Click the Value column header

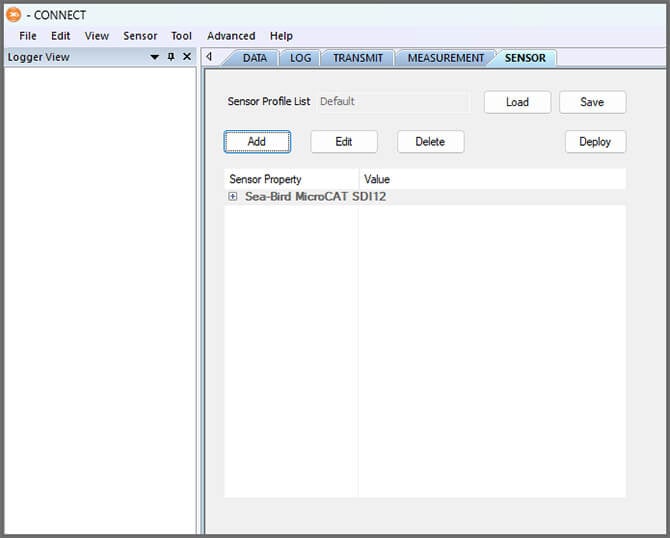tap(493, 179)
